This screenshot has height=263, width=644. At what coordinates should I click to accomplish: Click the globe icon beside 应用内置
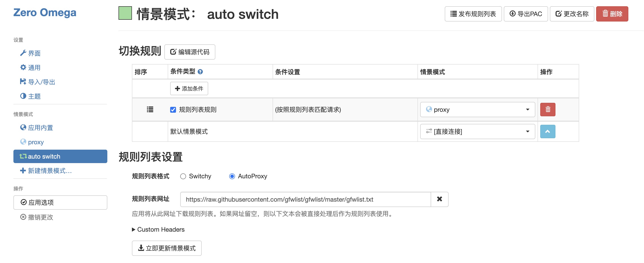click(x=23, y=127)
